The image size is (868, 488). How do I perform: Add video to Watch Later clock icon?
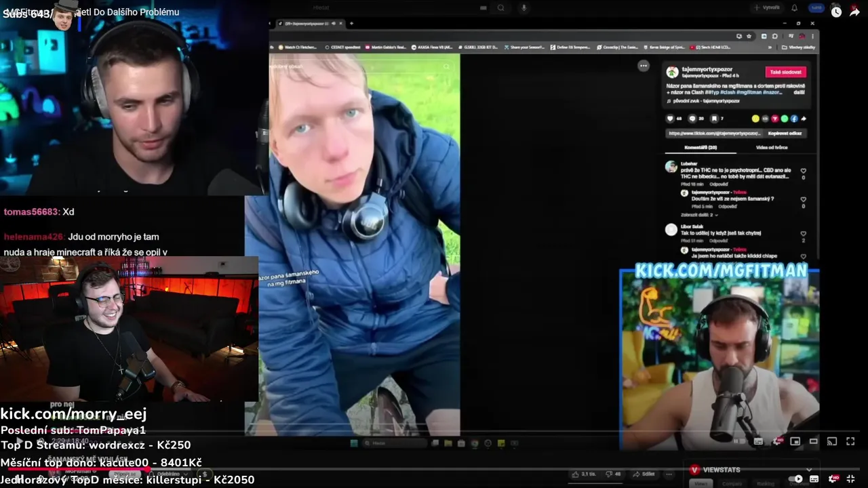[836, 12]
